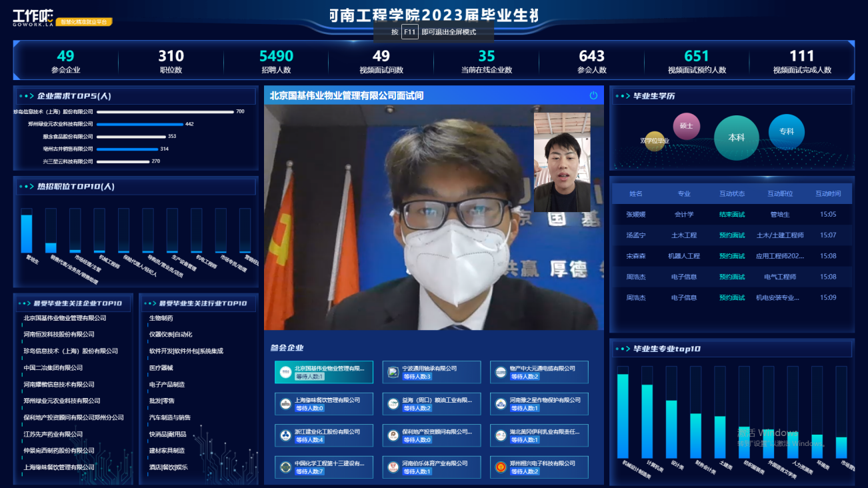Click the 郑州栩兴电子科技 logo icon

(501, 467)
